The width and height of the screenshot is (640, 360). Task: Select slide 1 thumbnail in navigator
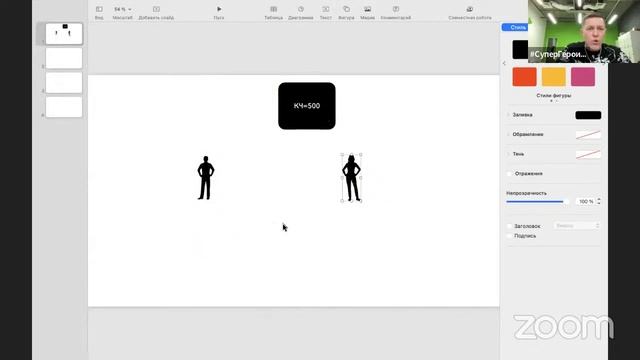[64, 33]
